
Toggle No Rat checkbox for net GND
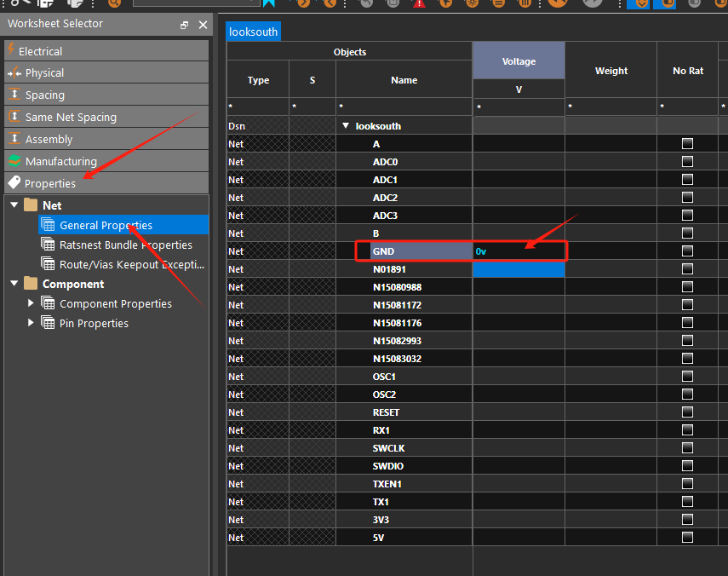click(687, 251)
